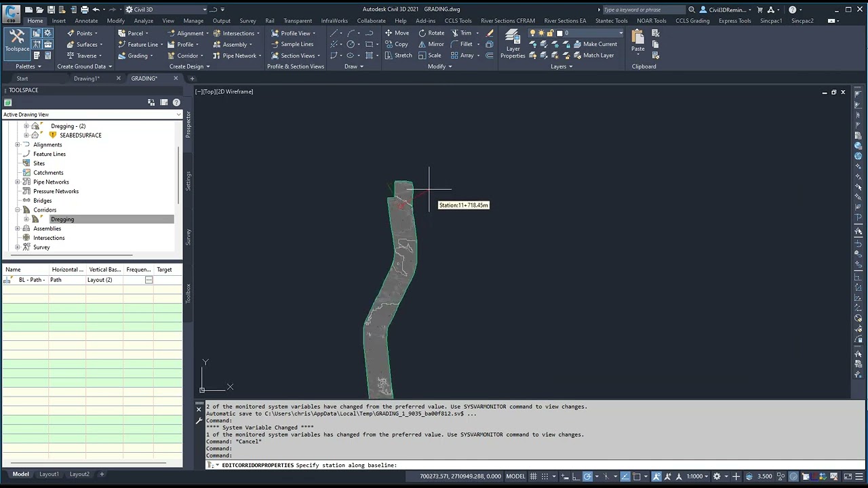Open the Corridor dropdown

point(185,56)
